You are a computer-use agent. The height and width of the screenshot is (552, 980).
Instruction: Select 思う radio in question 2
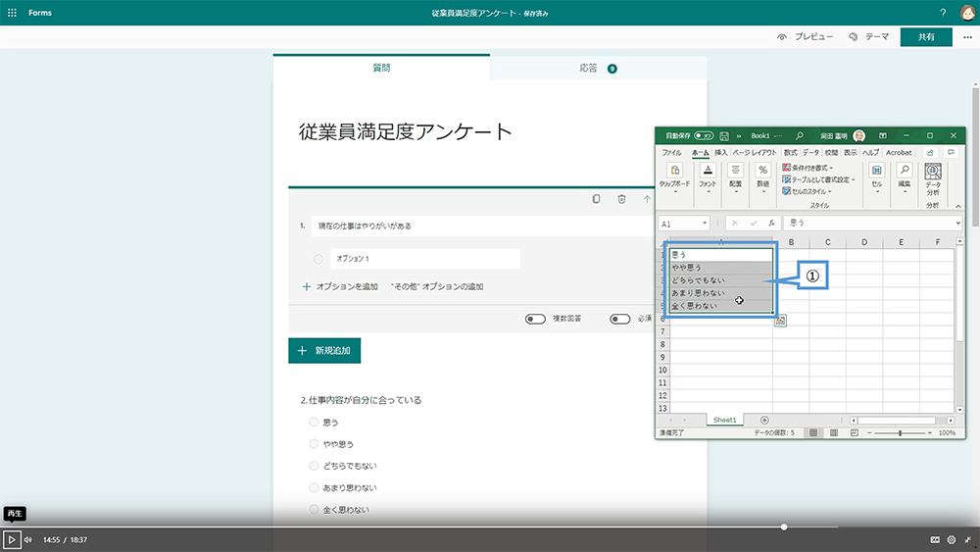pyautogui.click(x=314, y=422)
